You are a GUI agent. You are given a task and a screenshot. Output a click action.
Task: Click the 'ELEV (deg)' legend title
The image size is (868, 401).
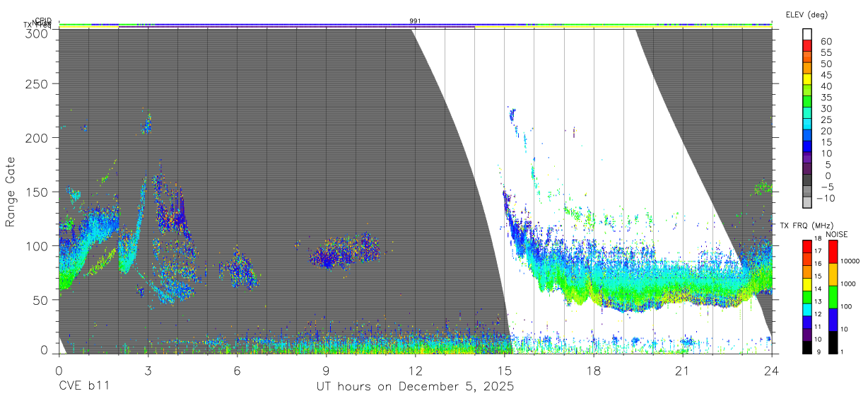point(807,14)
